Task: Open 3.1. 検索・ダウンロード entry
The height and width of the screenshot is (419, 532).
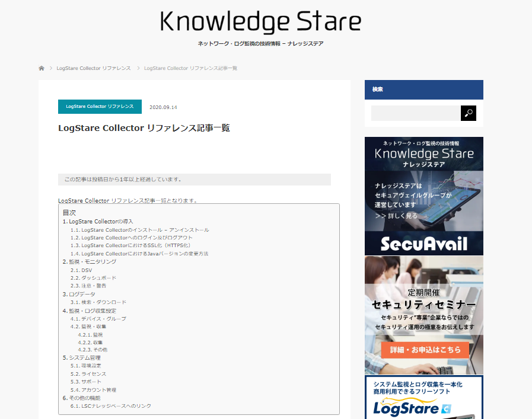Action: [x=98, y=302]
